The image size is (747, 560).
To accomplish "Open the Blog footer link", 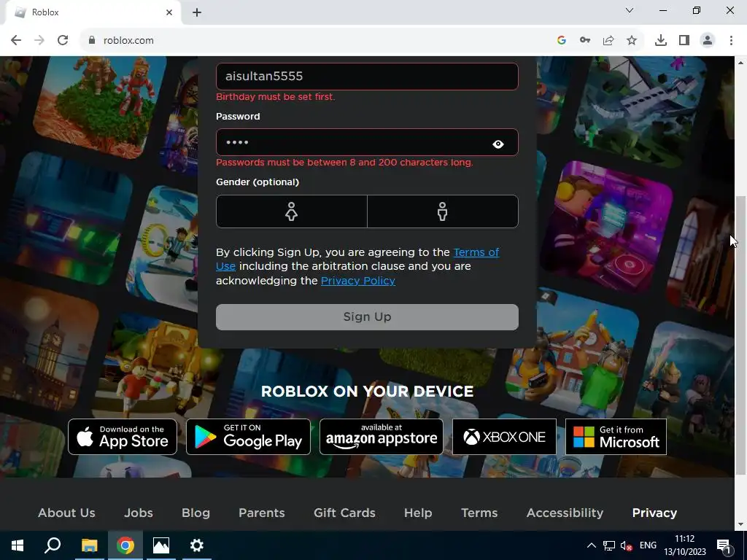I will [196, 513].
